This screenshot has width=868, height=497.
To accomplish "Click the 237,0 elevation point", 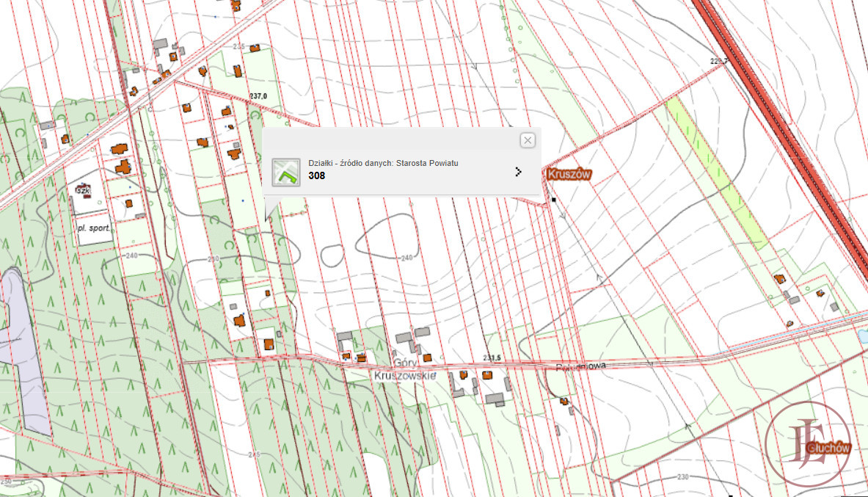I will click(x=258, y=96).
